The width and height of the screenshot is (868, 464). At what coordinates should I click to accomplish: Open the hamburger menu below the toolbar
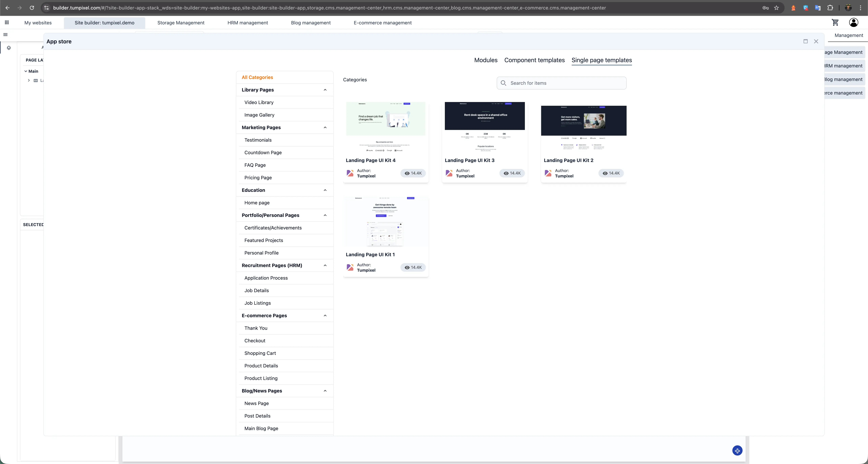5,34
